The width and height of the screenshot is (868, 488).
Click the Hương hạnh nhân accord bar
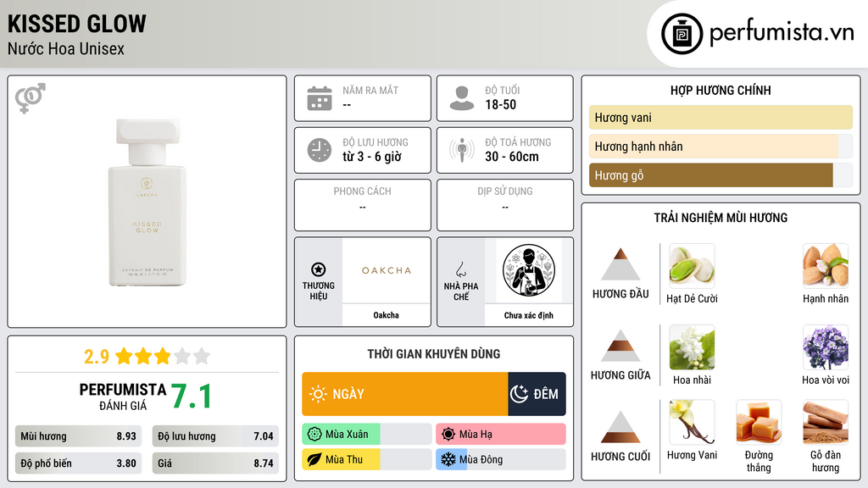point(721,146)
